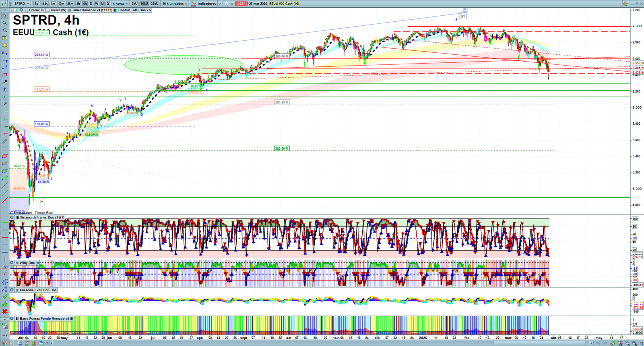Expand the chevron at left sidebar bottom
The height and width of the screenshot is (346, 644).
4,319
